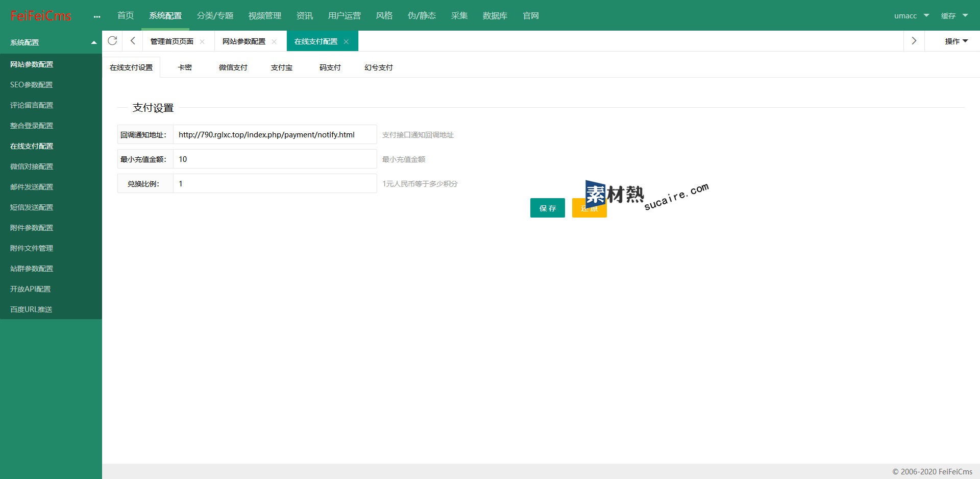Collapse the 系统配置 sidebar section
Viewport: 980px width, 479px height.
point(94,42)
